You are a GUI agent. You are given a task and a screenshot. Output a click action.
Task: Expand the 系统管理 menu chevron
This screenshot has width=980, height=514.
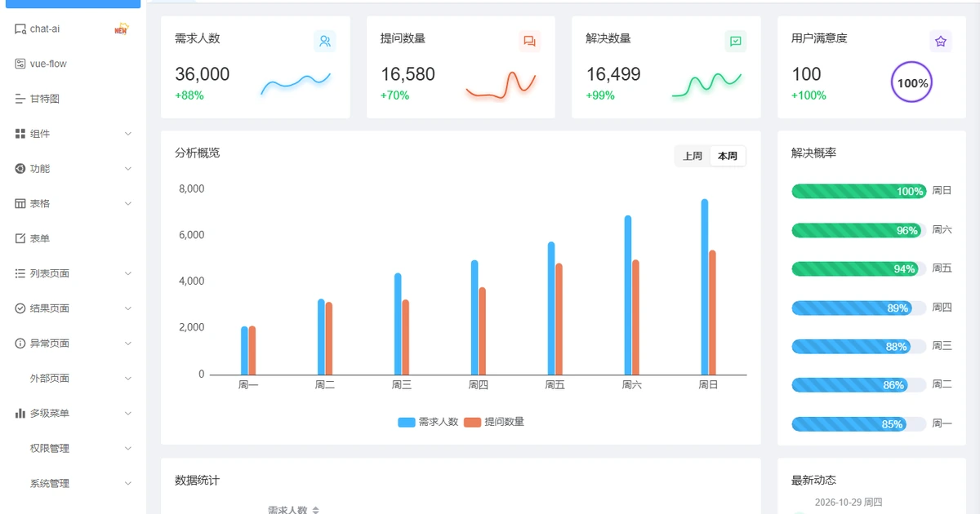click(x=128, y=483)
